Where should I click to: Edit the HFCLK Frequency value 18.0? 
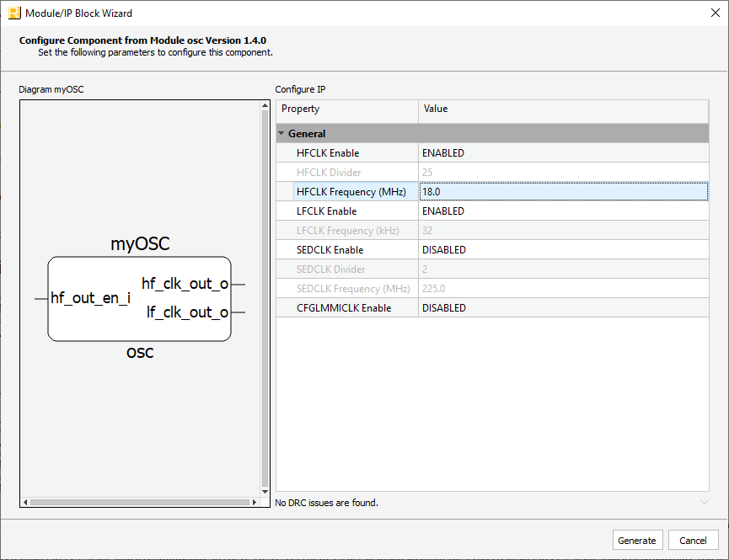564,191
